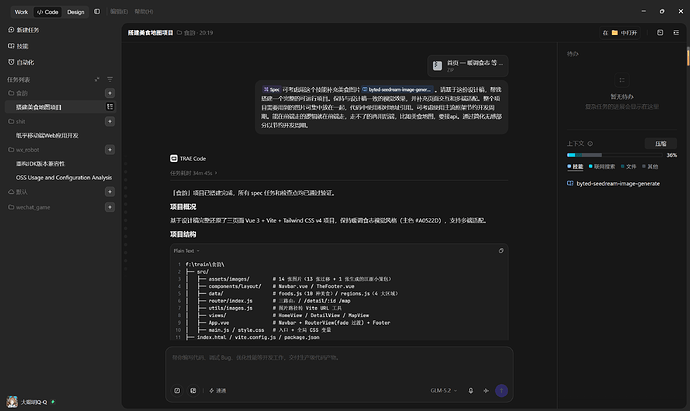Open the byted-seedream-image-generate skill entry
690x411 pixels.
pyautogui.click(x=613, y=183)
